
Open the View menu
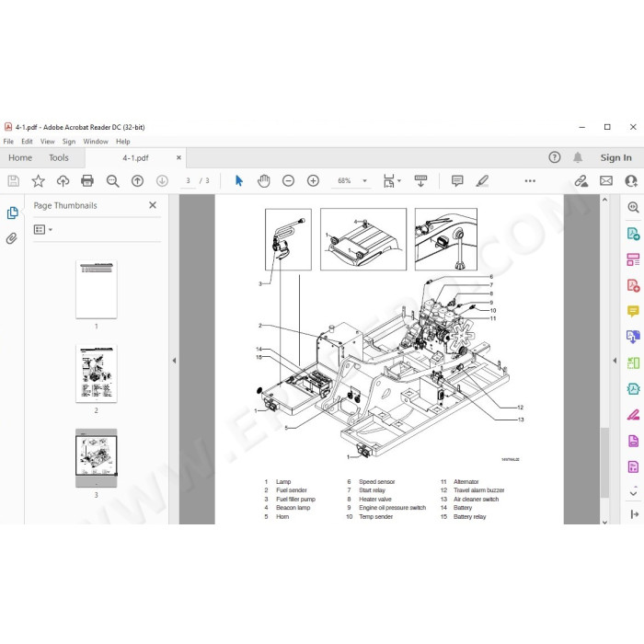tap(47, 142)
